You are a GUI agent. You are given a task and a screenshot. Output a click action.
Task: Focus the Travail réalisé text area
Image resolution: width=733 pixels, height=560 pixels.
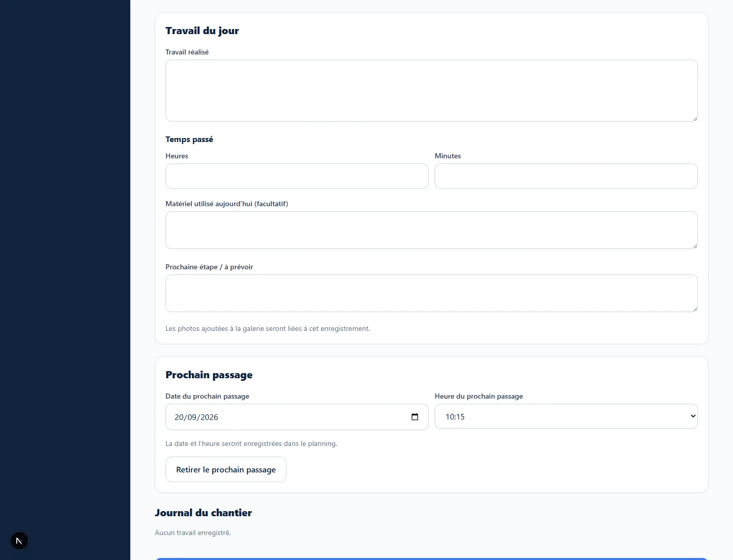432,91
